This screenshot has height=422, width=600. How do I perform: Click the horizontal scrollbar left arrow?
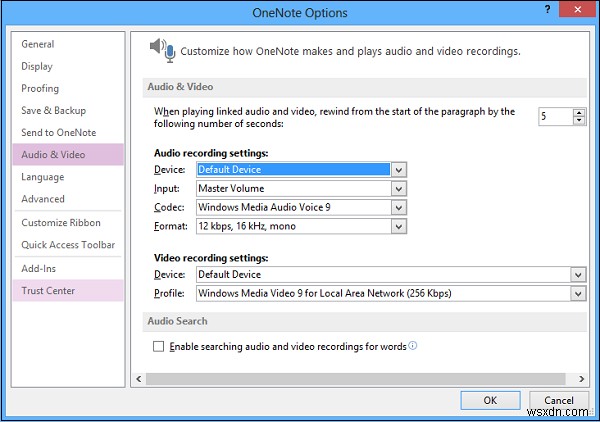point(139,379)
